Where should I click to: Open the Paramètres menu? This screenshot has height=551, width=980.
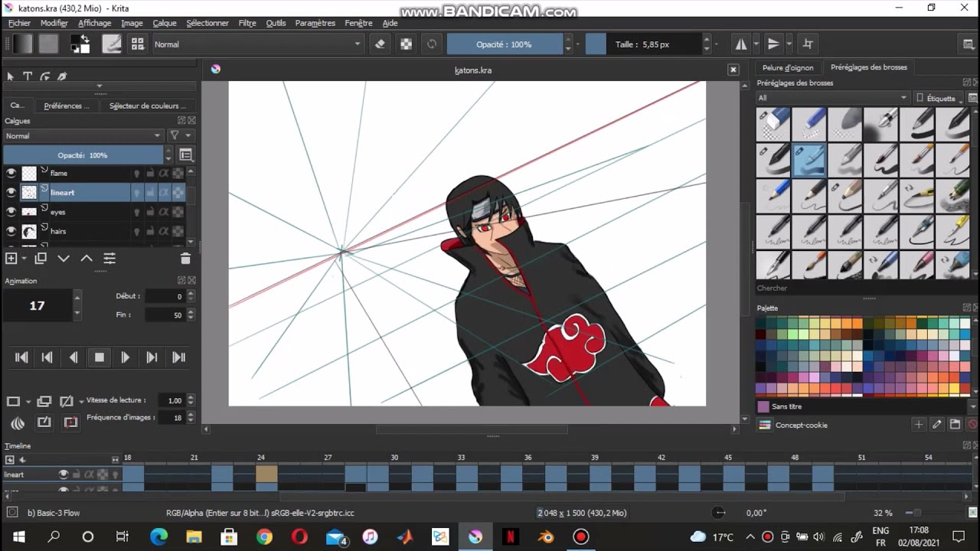pos(315,23)
